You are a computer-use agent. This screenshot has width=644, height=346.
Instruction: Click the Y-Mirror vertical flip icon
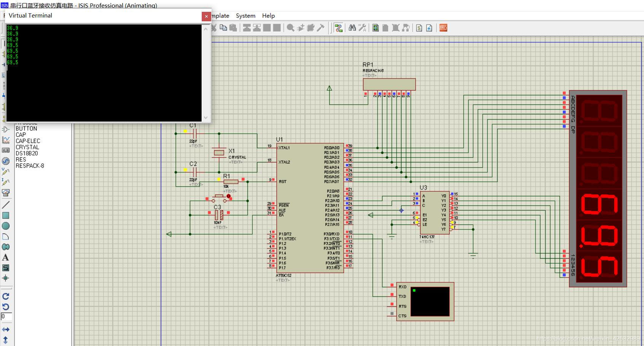tap(6, 340)
